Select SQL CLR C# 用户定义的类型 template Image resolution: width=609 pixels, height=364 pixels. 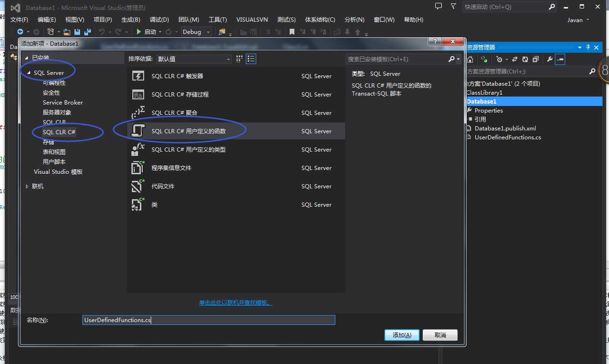(236, 150)
